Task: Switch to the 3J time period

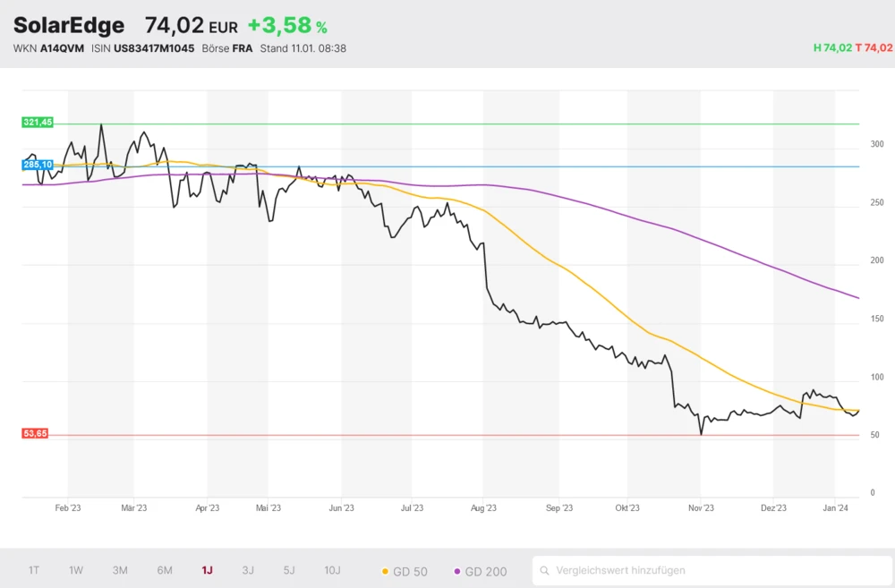Action: (x=248, y=570)
